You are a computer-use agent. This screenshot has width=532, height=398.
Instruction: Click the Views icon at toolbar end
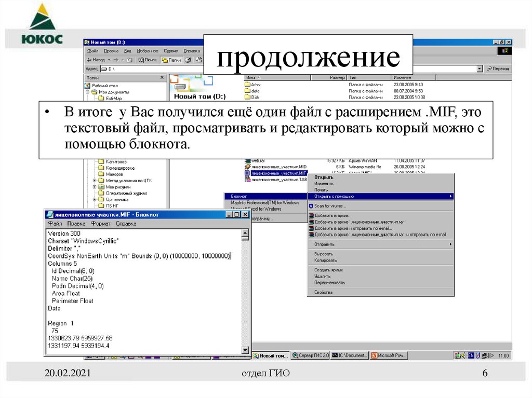coord(198,59)
